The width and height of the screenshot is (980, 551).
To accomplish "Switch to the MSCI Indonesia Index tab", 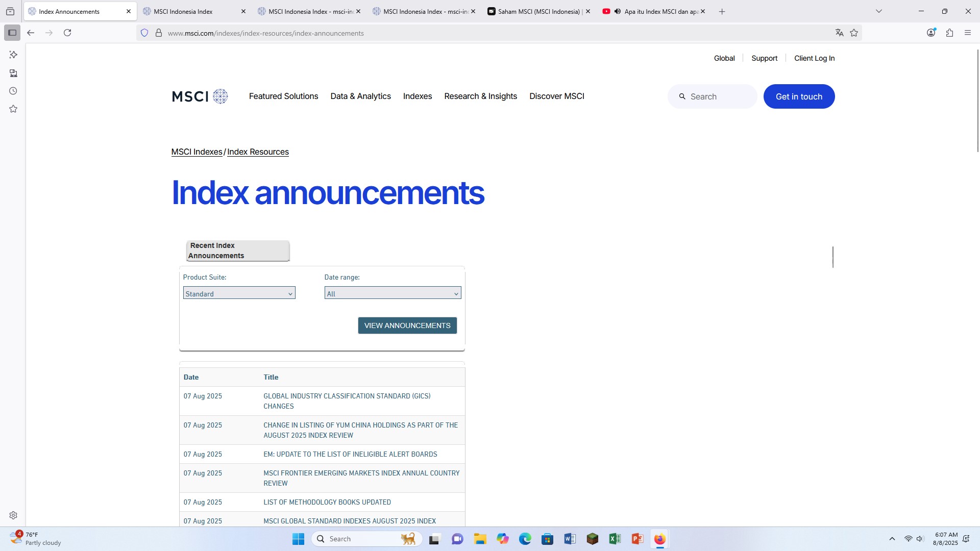I will click(194, 11).
